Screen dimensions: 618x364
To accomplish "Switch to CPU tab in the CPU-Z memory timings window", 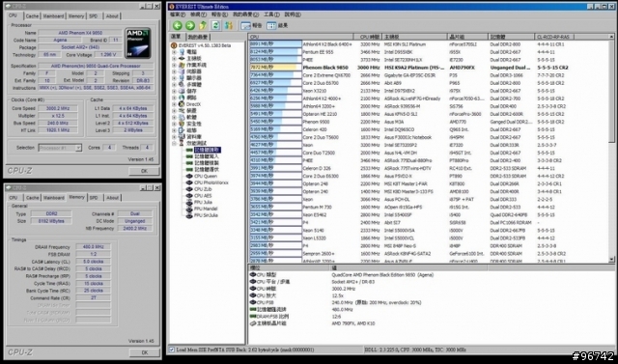I will pos(14,198).
